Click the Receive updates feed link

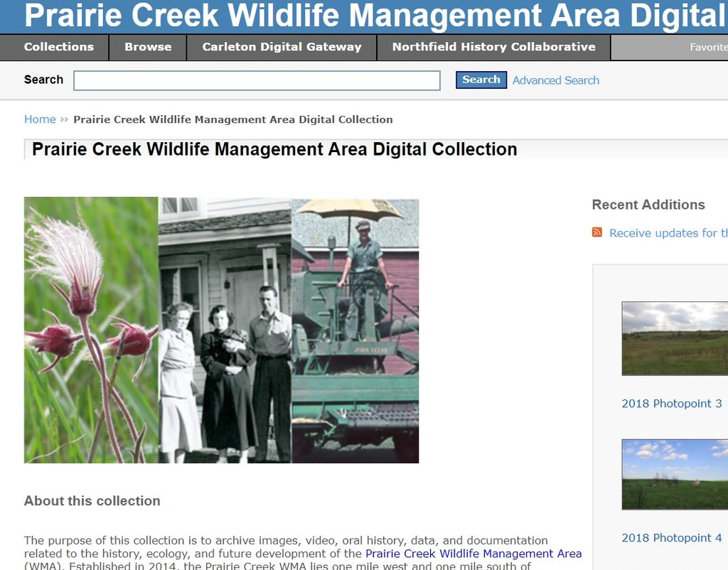coord(668,233)
